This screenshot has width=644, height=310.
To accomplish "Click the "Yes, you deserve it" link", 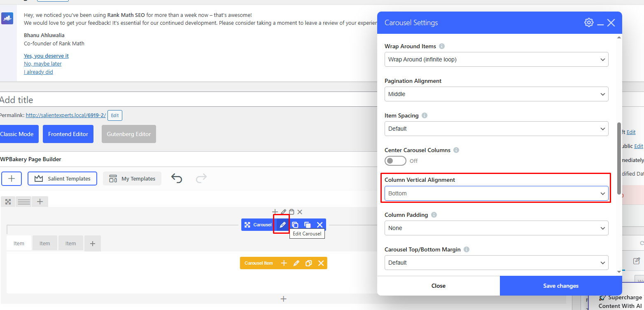I will pyautogui.click(x=46, y=56).
